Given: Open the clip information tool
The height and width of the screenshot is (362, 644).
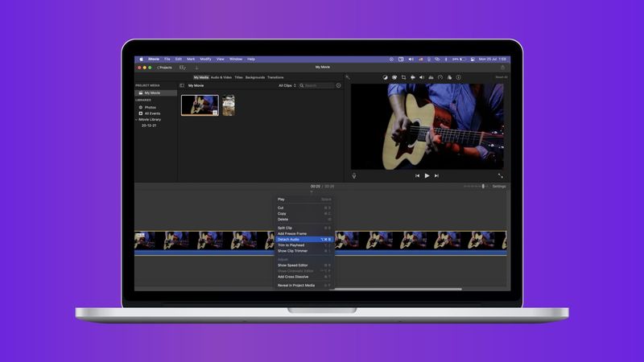Looking at the screenshot, I should click(458, 77).
